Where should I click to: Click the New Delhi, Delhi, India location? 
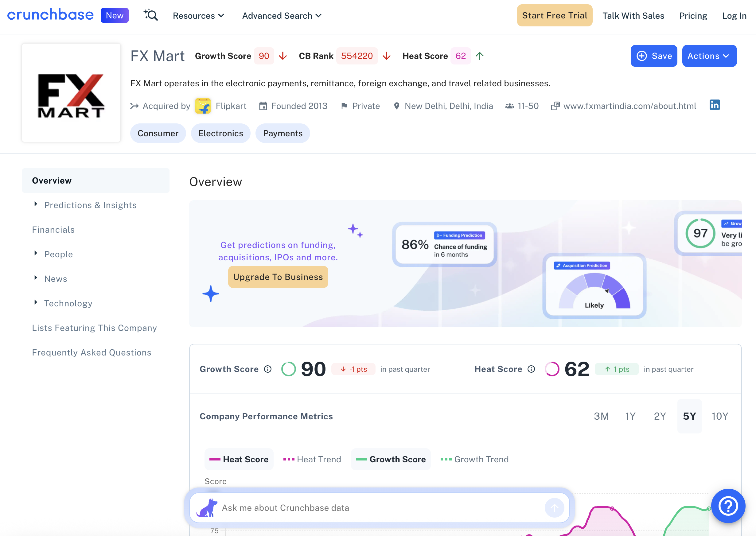coord(448,106)
